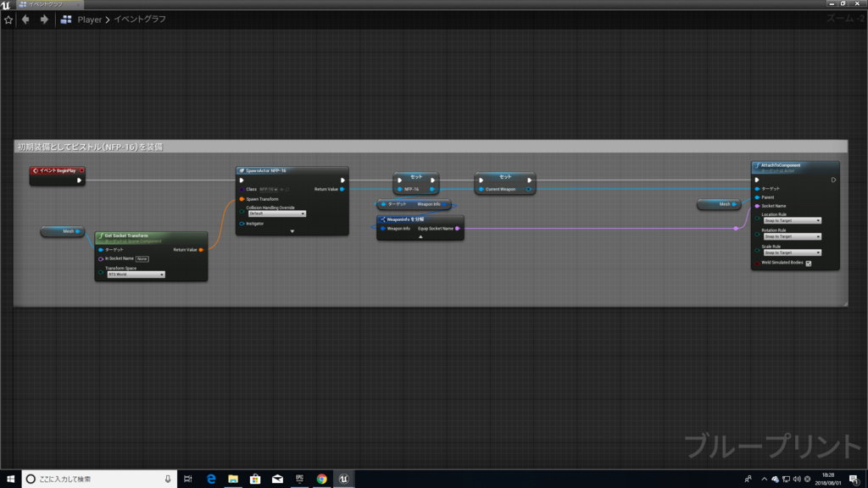Open File Explorer from the taskbar
868x488 pixels.
233,480
